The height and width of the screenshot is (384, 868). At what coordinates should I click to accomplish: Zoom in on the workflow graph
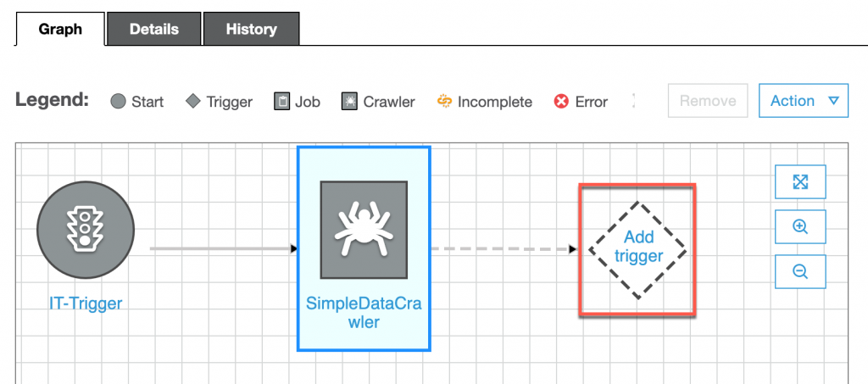pos(800,226)
